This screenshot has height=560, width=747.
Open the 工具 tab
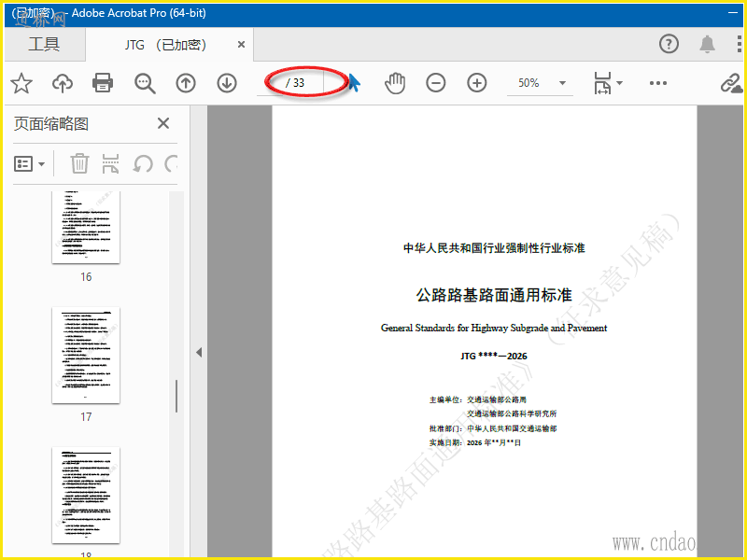[44, 44]
